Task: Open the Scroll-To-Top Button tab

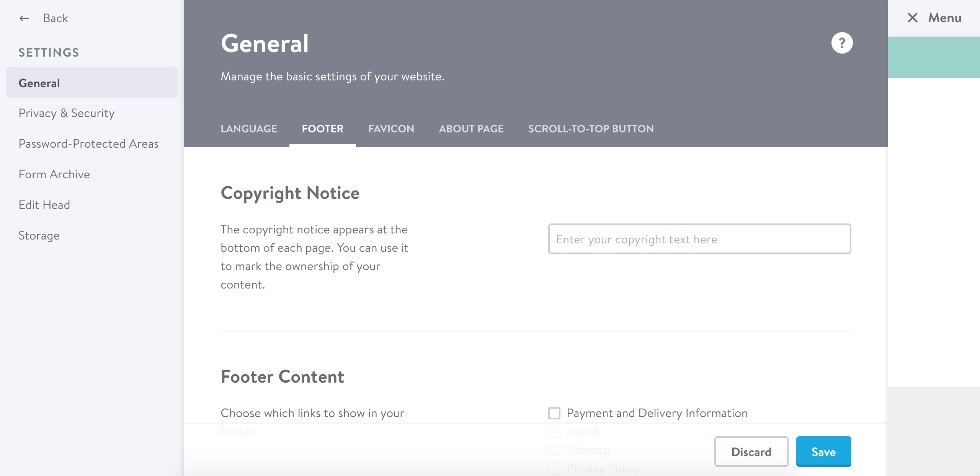Action: click(591, 129)
